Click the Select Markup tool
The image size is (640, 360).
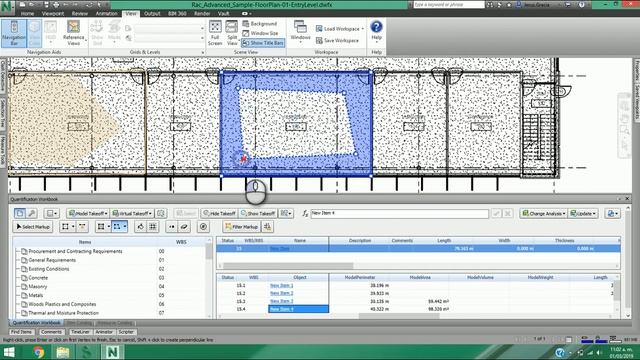33,227
